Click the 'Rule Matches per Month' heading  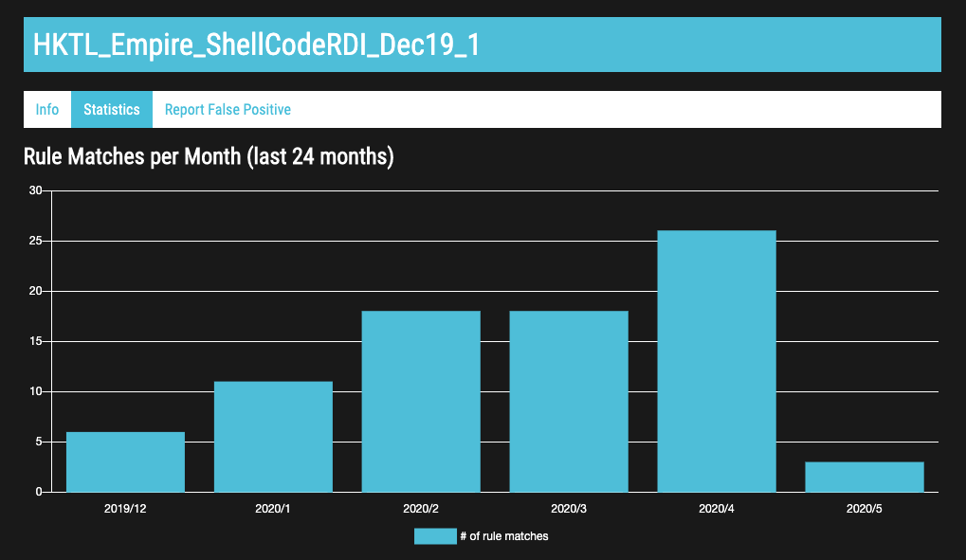click(x=209, y=156)
